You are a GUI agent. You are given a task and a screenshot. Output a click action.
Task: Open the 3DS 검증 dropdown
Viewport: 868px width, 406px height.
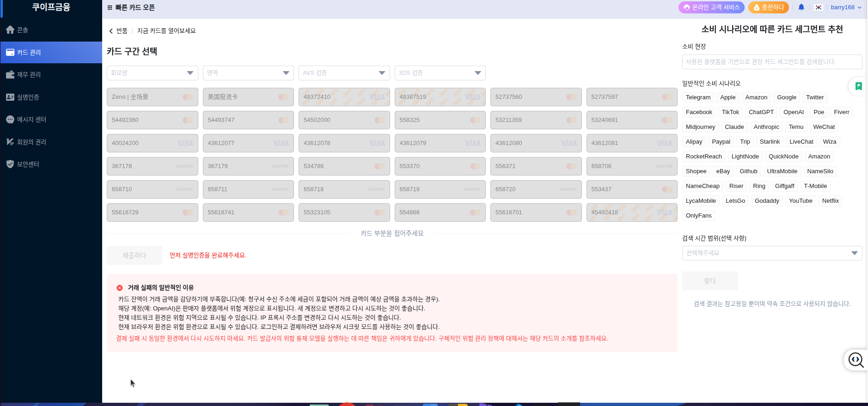point(440,73)
